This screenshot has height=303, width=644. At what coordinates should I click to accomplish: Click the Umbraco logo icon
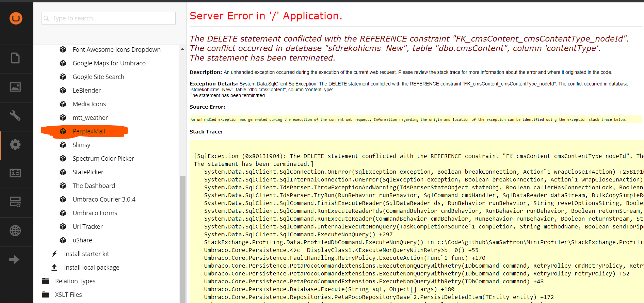click(x=16, y=18)
